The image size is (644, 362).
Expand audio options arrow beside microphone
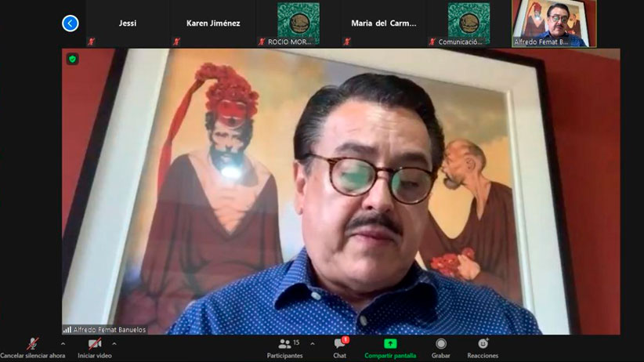(63, 343)
